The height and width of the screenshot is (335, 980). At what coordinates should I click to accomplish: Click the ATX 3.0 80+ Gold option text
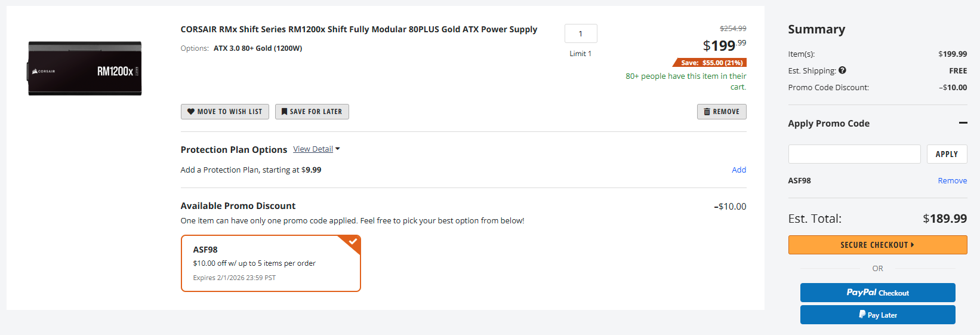[258, 48]
